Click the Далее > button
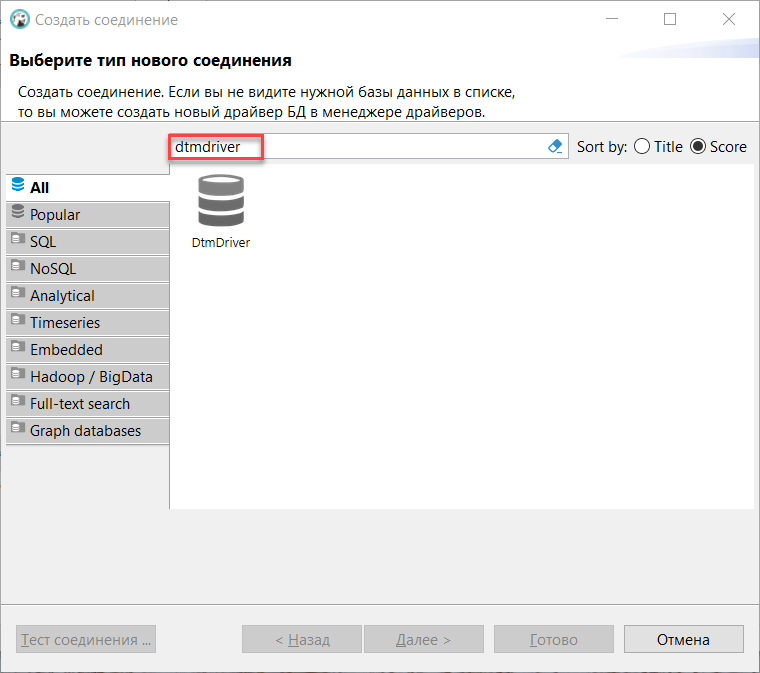760x673 pixels. tap(423, 640)
